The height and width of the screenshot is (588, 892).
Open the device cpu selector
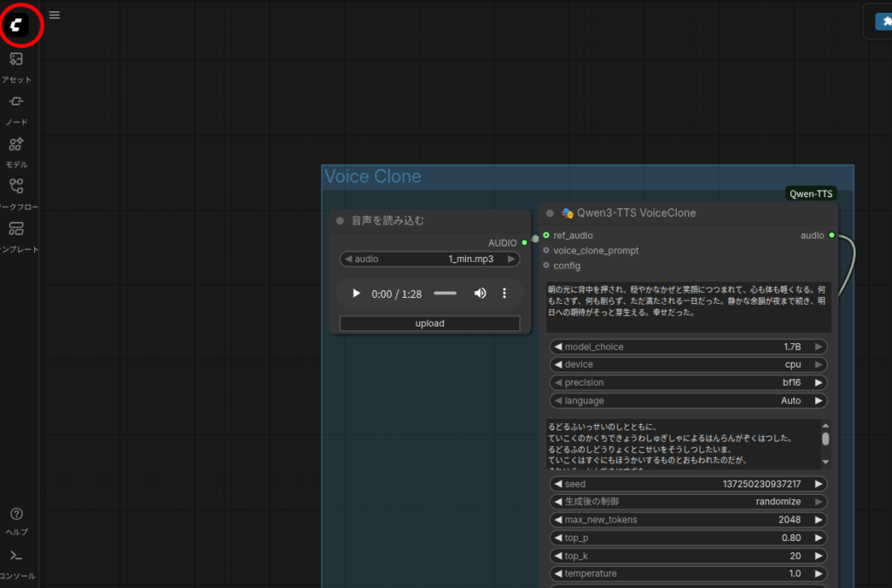pos(688,365)
